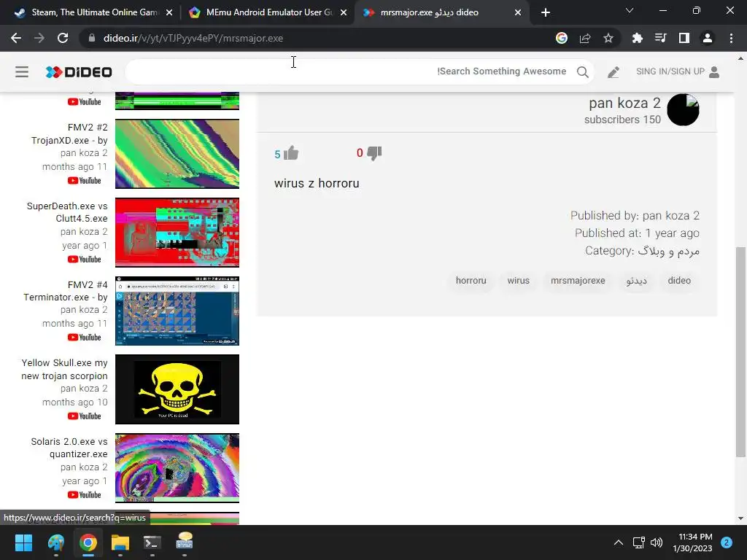747x560 pixels.
Task: Open the notification center badge
Action: (727, 542)
